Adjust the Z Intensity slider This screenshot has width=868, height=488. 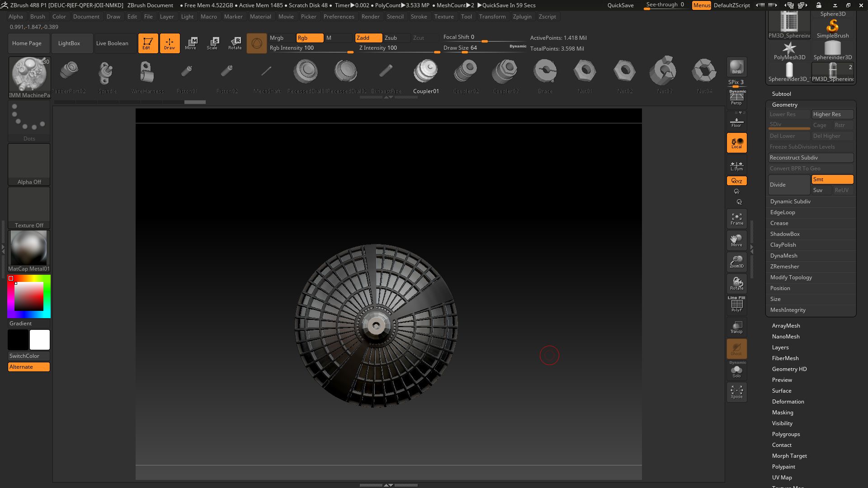point(399,48)
